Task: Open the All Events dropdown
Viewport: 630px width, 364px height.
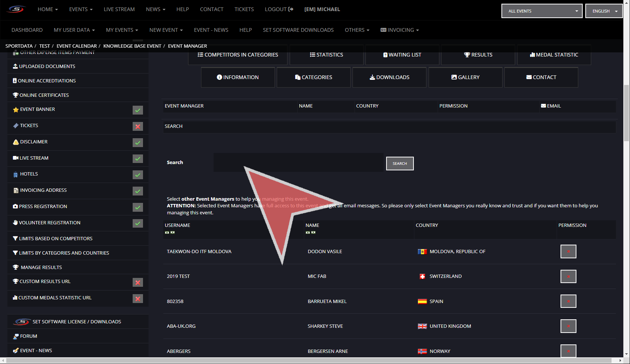Action: (542, 11)
